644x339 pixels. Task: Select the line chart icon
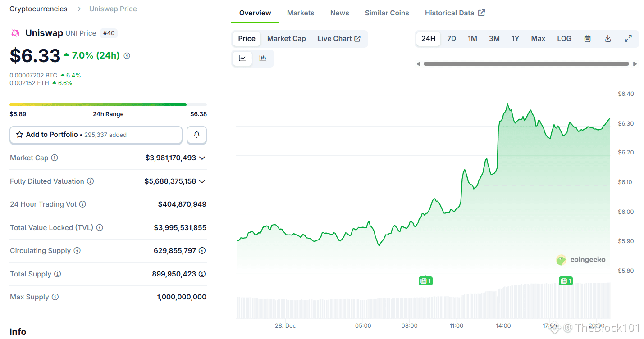[242, 58]
